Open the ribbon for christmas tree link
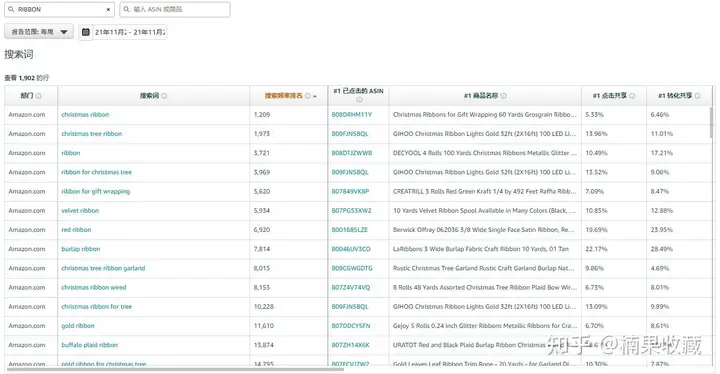This screenshot has height=374, width=720. point(96,172)
